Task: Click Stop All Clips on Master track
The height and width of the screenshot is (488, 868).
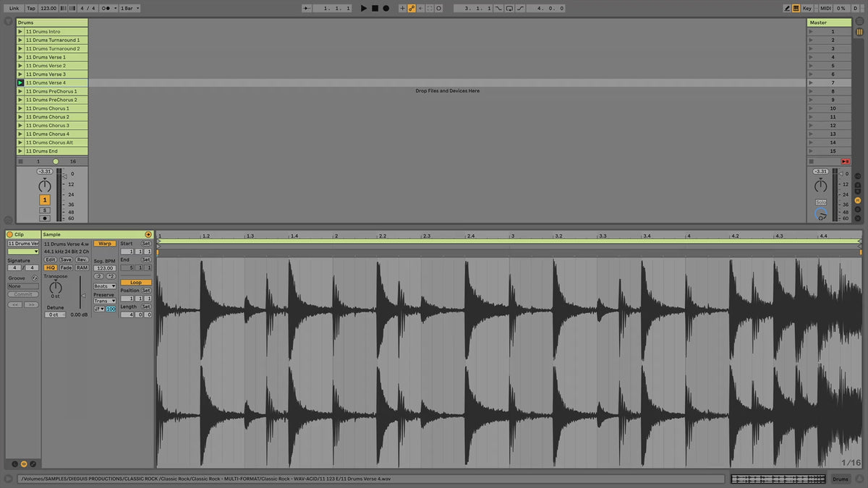Action: [846, 161]
